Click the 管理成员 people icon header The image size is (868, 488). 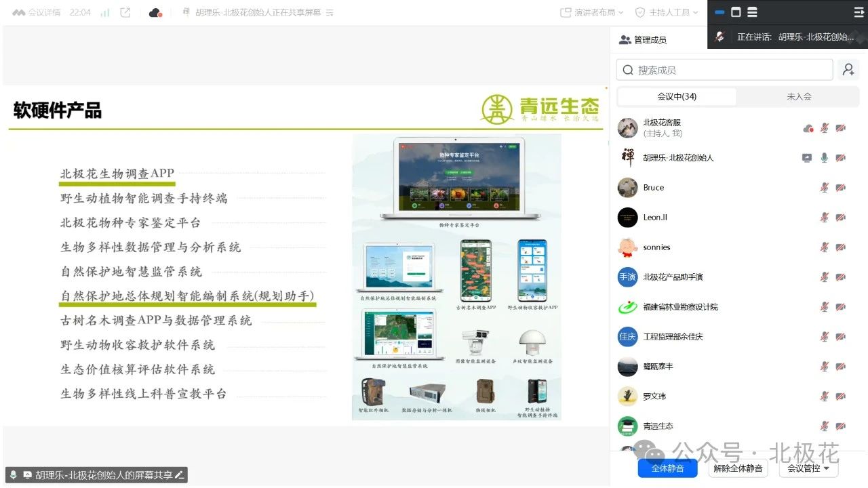point(625,40)
